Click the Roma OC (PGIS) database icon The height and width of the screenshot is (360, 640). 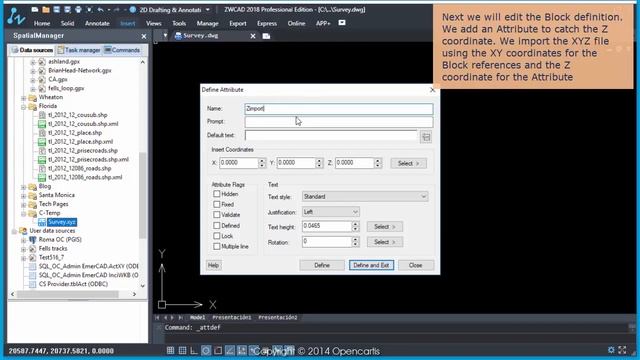click(x=33, y=240)
